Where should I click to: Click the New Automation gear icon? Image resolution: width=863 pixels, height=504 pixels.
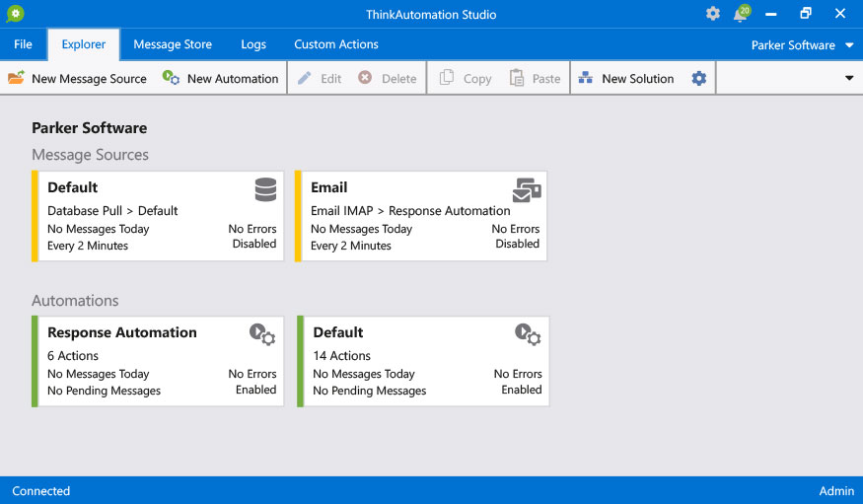(171, 78)
